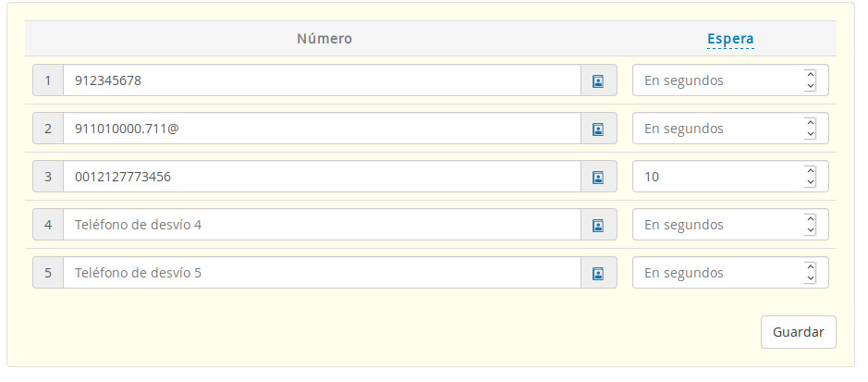868x382 pixels.
Task: Open contact picker for forwarding phone 5
Action: pos(598,273)
